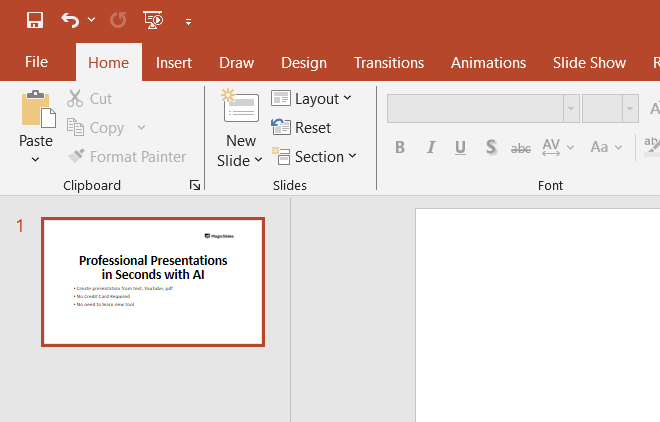
Task: Click Start From Beginning slideshow icon
Action: point(153,20)
